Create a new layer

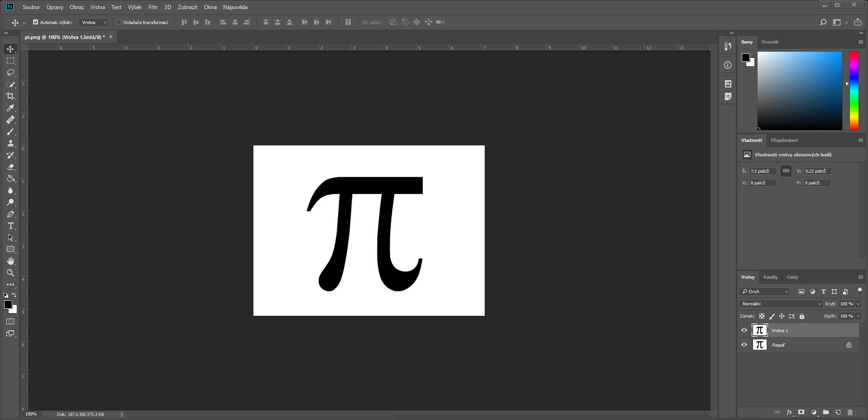pos(838,412)
